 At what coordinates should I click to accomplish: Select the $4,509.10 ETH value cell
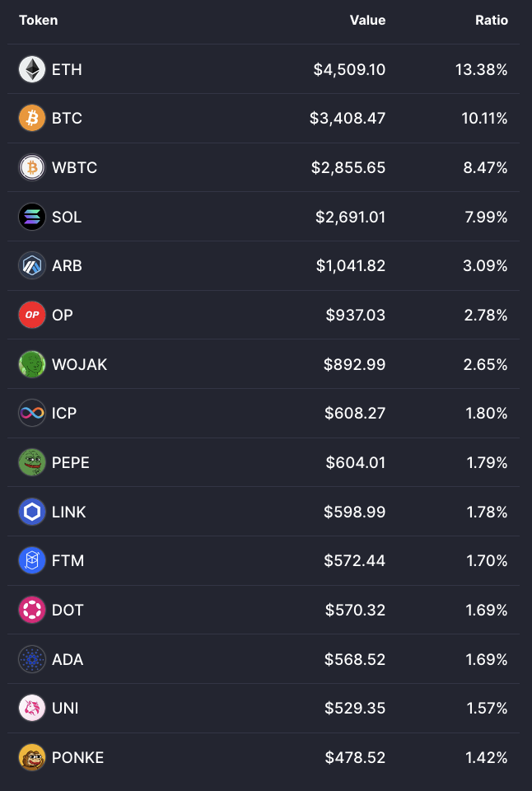[x=349, y=69]
